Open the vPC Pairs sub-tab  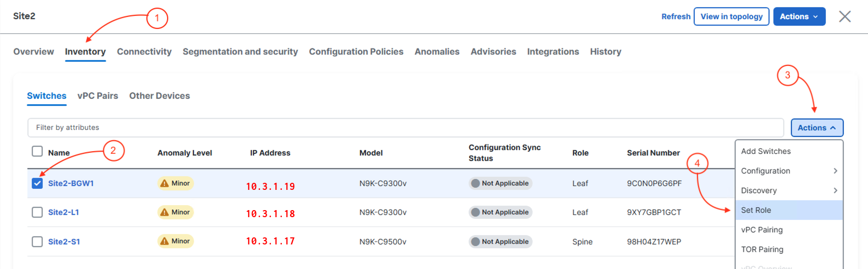coord(98,96)
